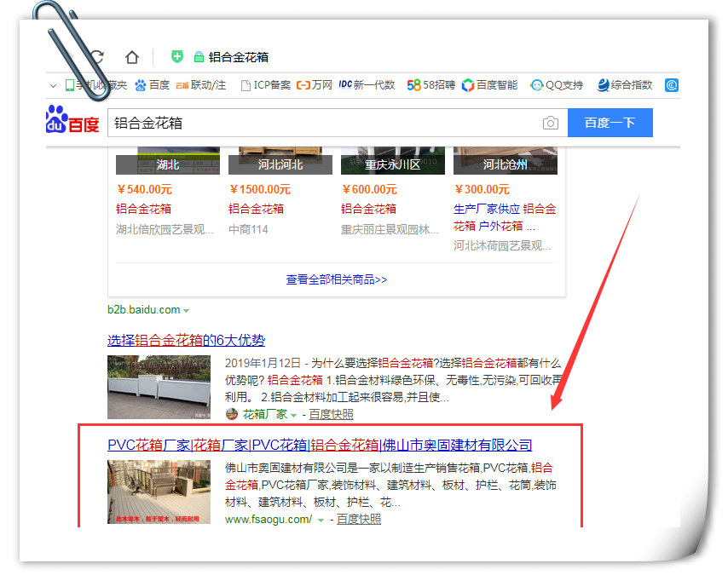Open 铝合金花箱 link under ¥1500.00元
Viewport: 728px width, 581px height.
[x=257, y=209]
